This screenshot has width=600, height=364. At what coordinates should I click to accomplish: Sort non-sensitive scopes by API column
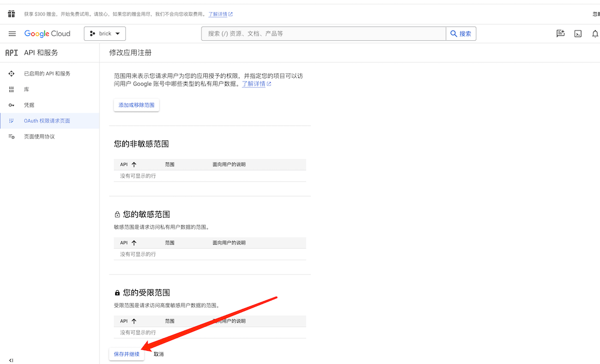click(x=133, y=164)
